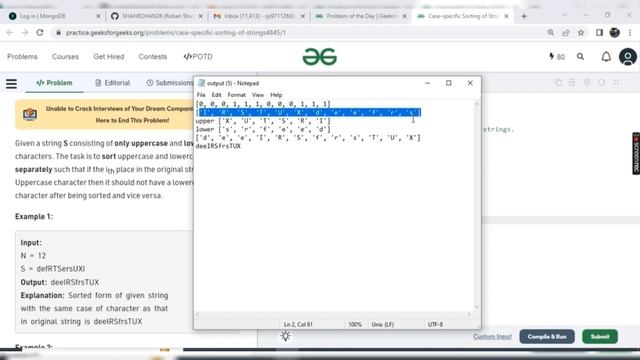
Task: Click the interview banner book icon
Action: point(30,114)
